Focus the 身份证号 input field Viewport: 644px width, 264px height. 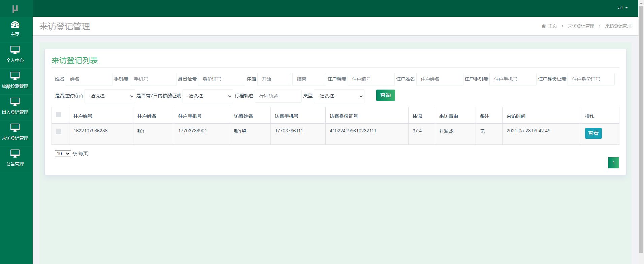pos(222,79)
